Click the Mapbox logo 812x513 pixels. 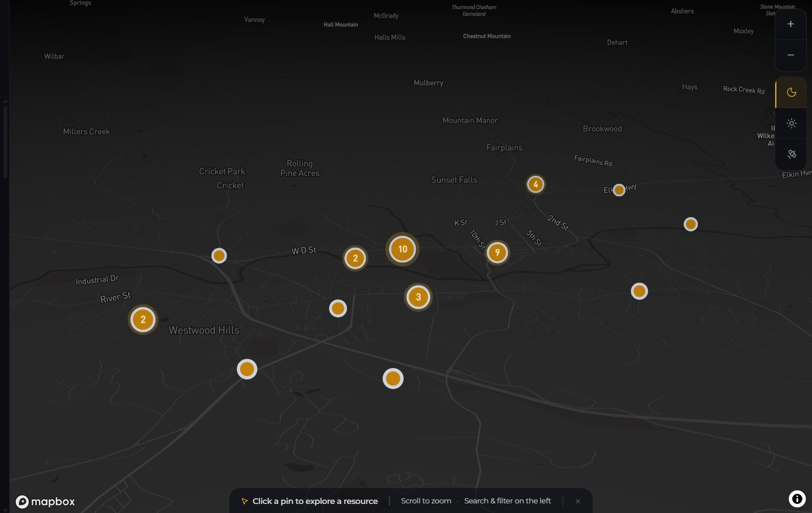[x=45, y=502]
